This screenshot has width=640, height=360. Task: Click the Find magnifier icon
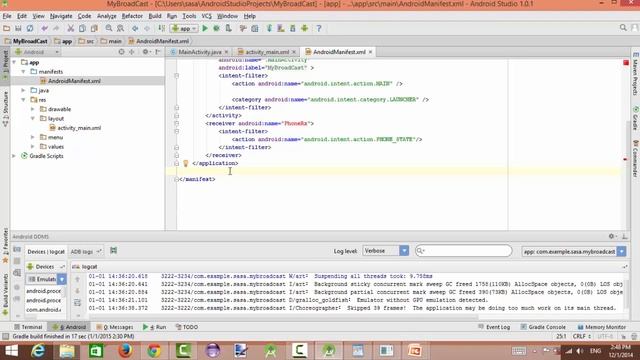(109, 28)
